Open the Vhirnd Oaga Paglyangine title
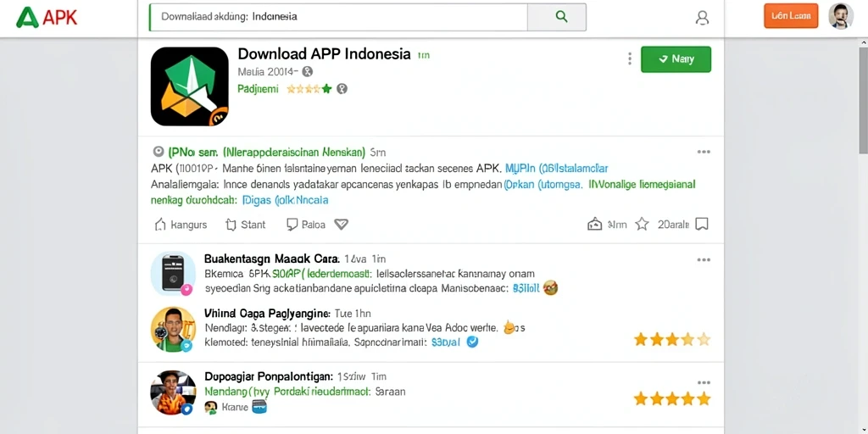 pos(267,314)
